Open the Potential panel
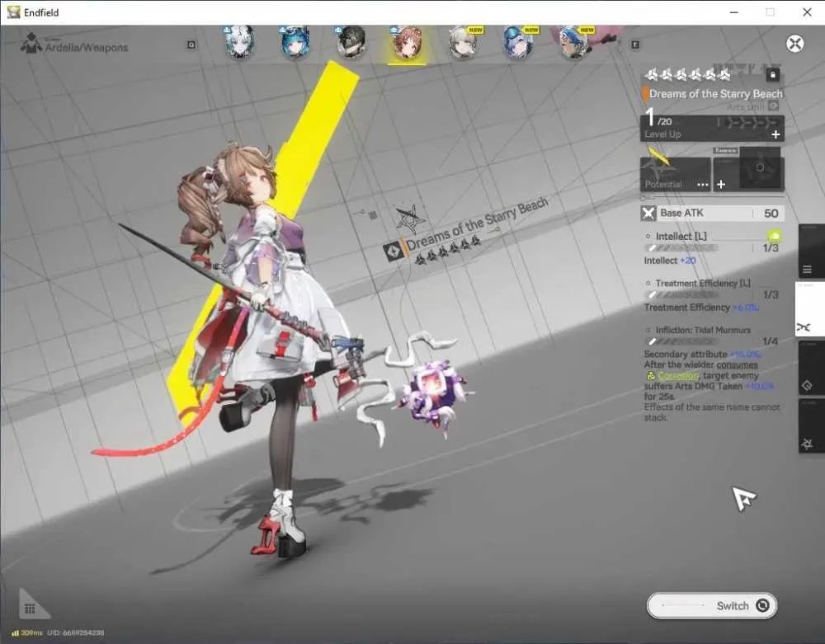Screen dimensions: 825x644 click(675, 174)
